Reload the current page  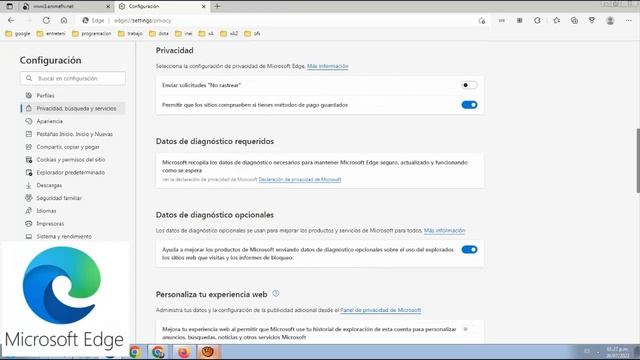pos(46,20)
